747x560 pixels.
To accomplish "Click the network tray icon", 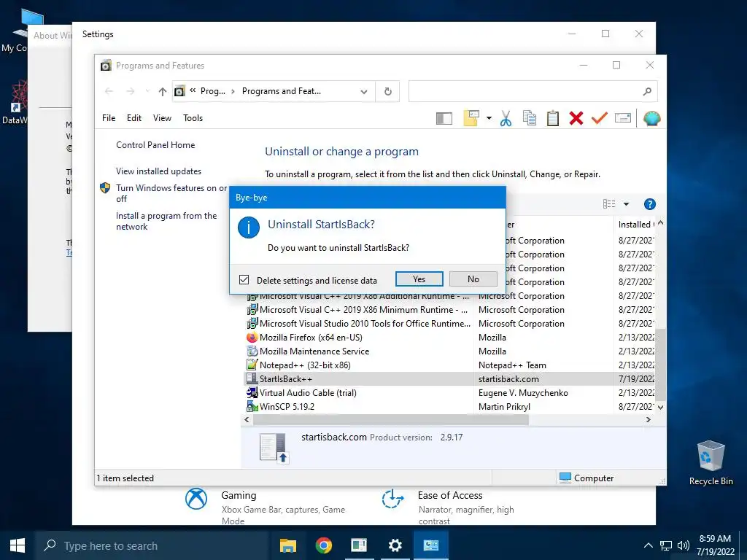I will (665, 545).
